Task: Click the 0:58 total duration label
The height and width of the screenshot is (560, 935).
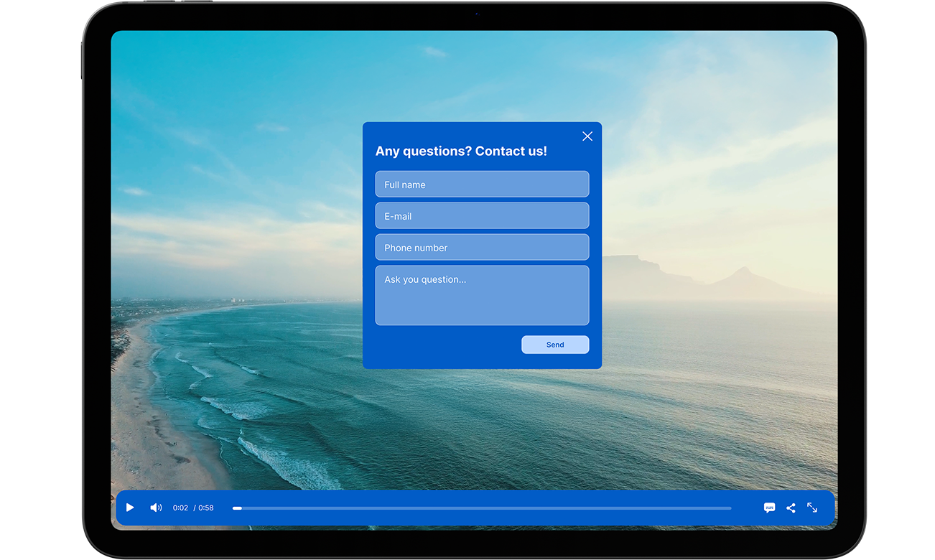Action: coord(206,508)
